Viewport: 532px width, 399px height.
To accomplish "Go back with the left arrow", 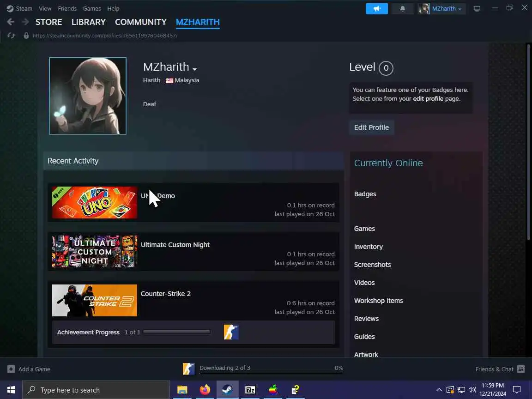I will [11, 22].
